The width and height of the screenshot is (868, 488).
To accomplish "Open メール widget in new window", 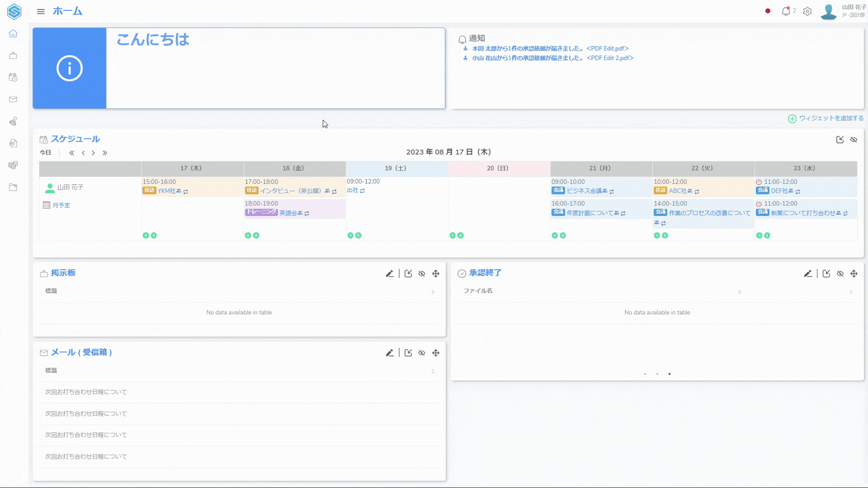I will (x=408, y=353).
